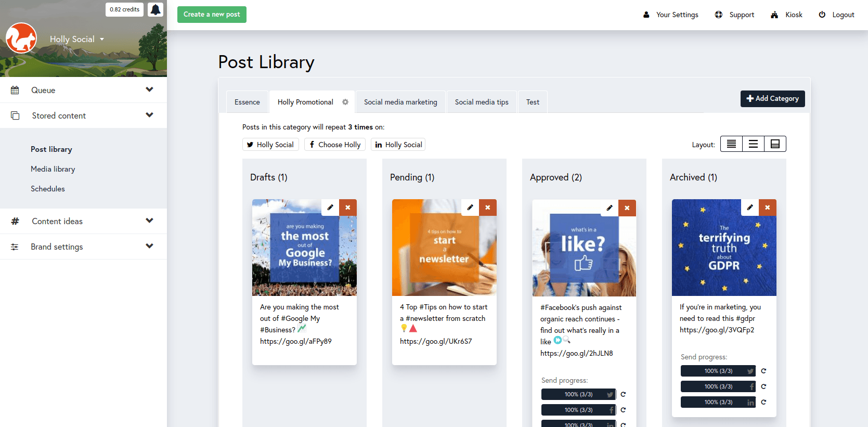Open the Holly Social account dropdown
868x427 pixels.
pos(77,39)
